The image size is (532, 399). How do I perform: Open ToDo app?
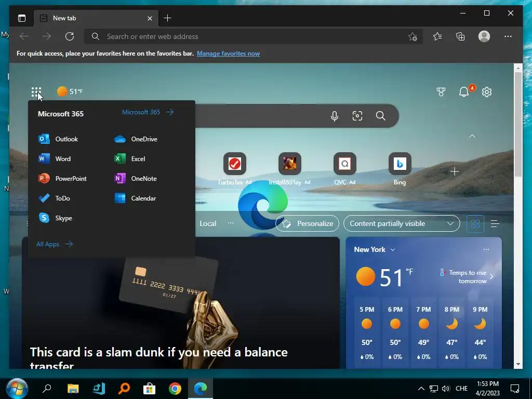tap(54, 198)
